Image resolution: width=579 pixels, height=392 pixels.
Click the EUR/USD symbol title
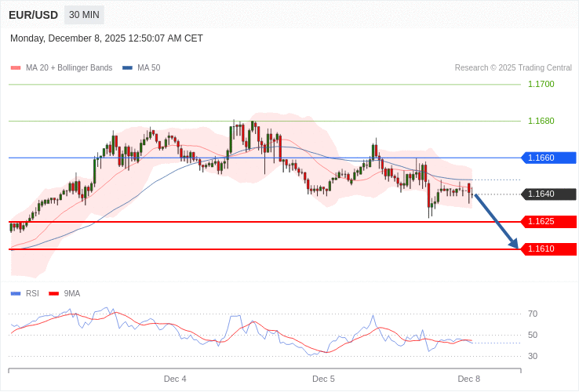pyautogui.click(x=33, y=15)
